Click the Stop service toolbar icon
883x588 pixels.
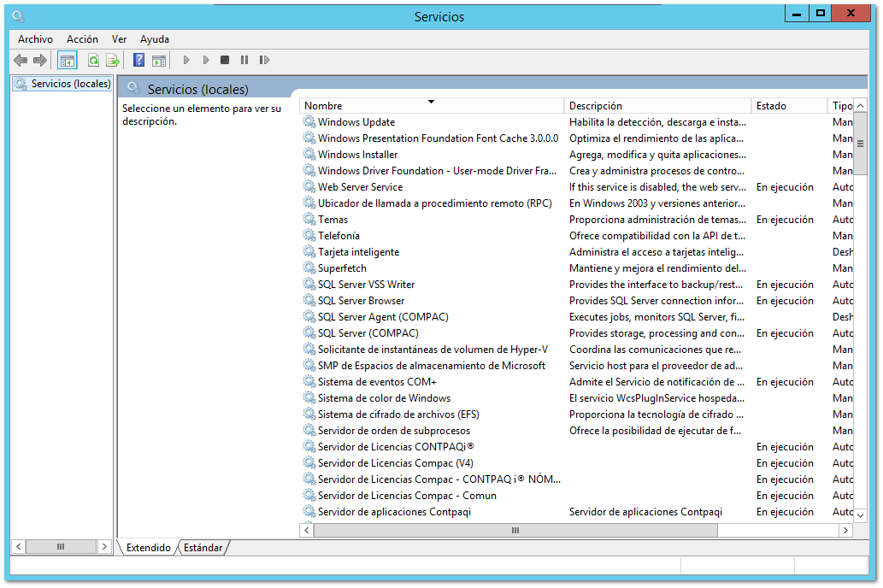(x=224, y=60)
